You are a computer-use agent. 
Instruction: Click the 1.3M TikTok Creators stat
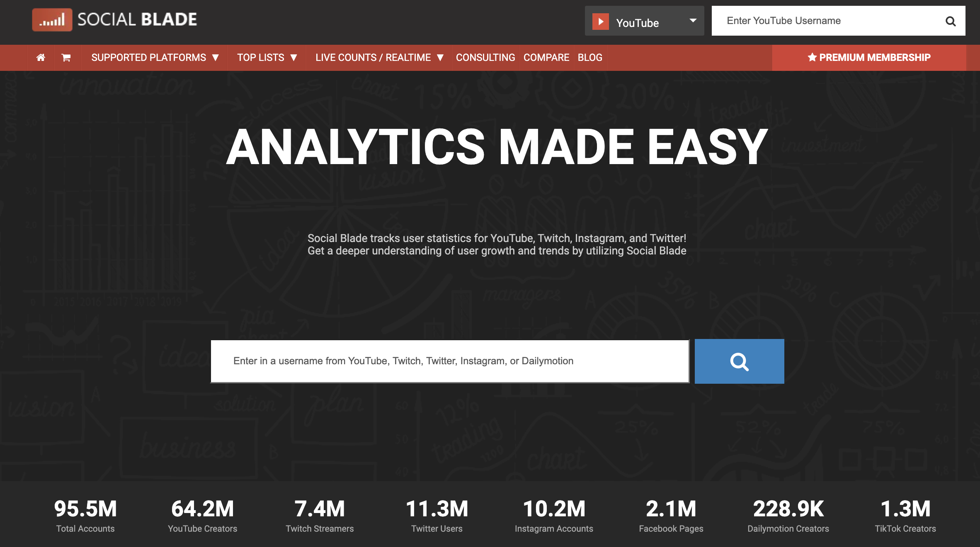tap(905, 516)
